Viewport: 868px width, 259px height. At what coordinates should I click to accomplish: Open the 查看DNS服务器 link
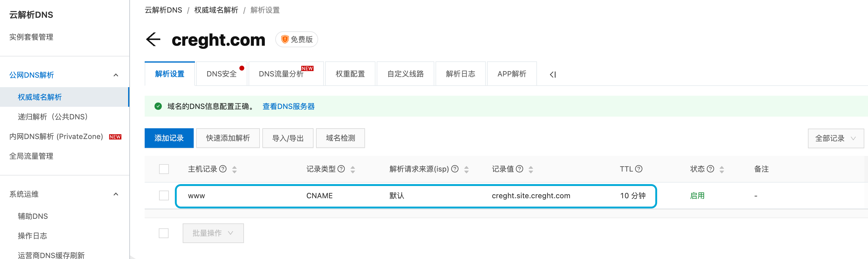(x=288, y=106)
